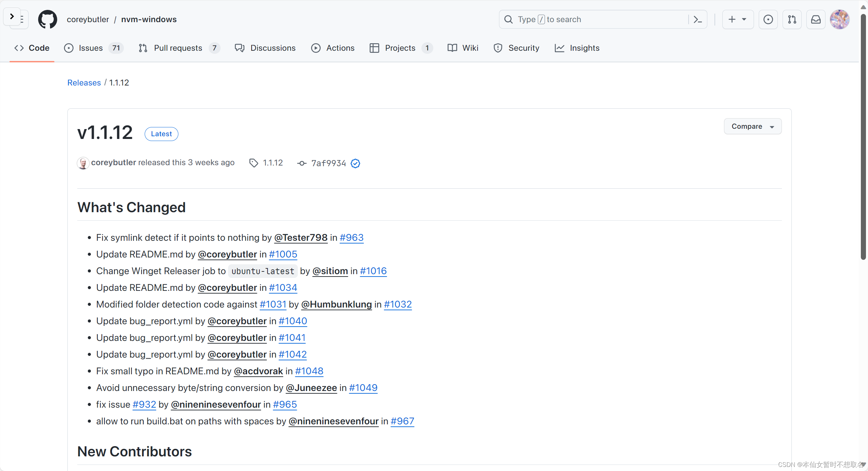868x471 pixels.
Task: Go back to Releases breadcrumb
Action: [84, 83]
